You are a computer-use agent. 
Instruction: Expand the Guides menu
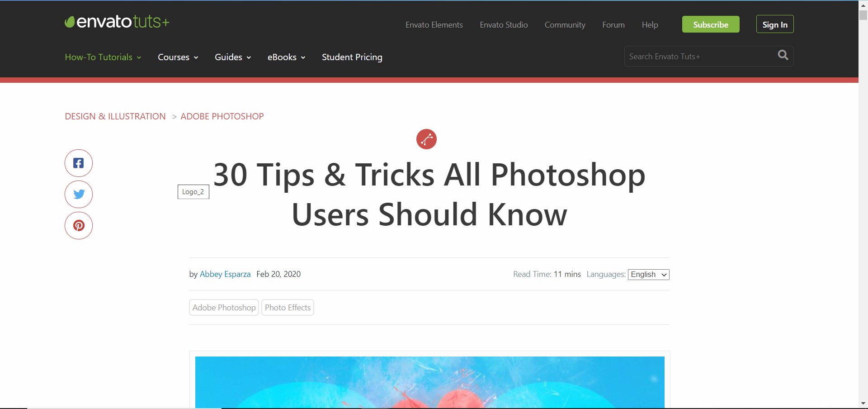pyautogui.click(x=233, y=57)
